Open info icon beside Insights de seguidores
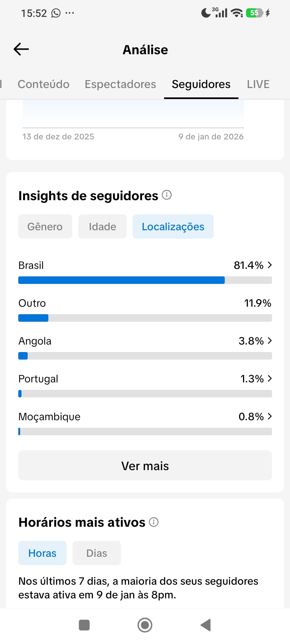Screen dimensions: 290x644 tap(167, 195)
